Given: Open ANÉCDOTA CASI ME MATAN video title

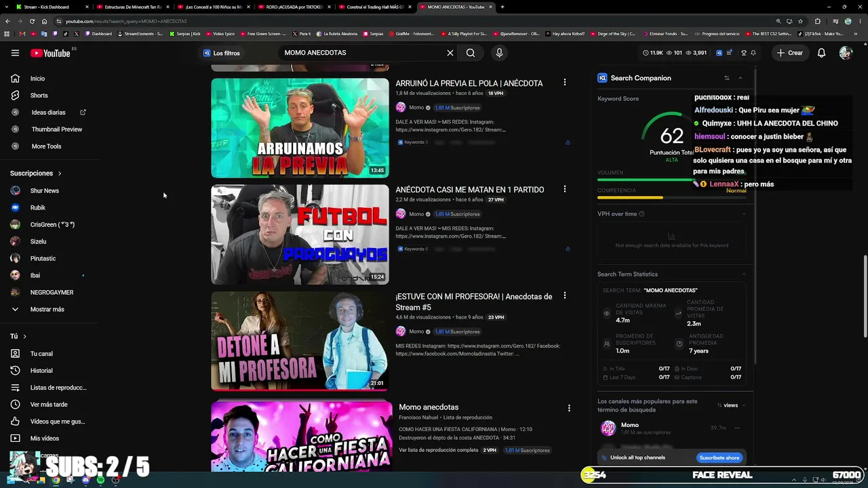Looking at the screenshot, I should pos(470,190).
